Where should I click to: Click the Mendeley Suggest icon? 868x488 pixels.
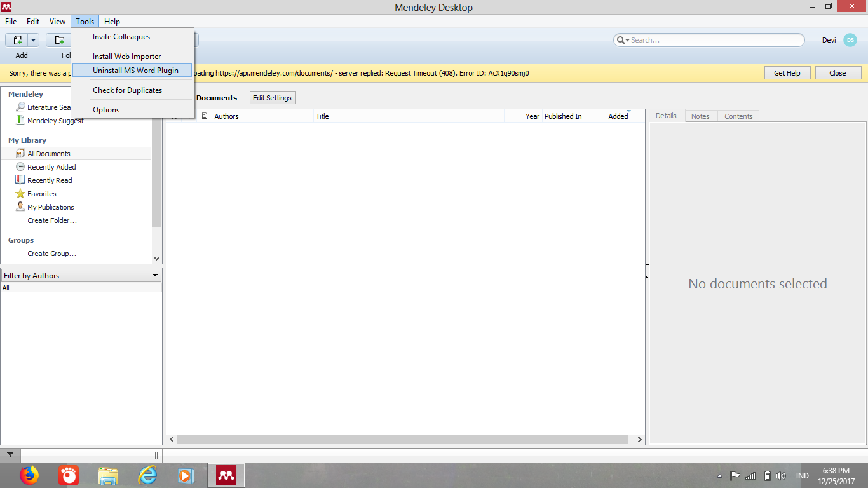[20, 120]
